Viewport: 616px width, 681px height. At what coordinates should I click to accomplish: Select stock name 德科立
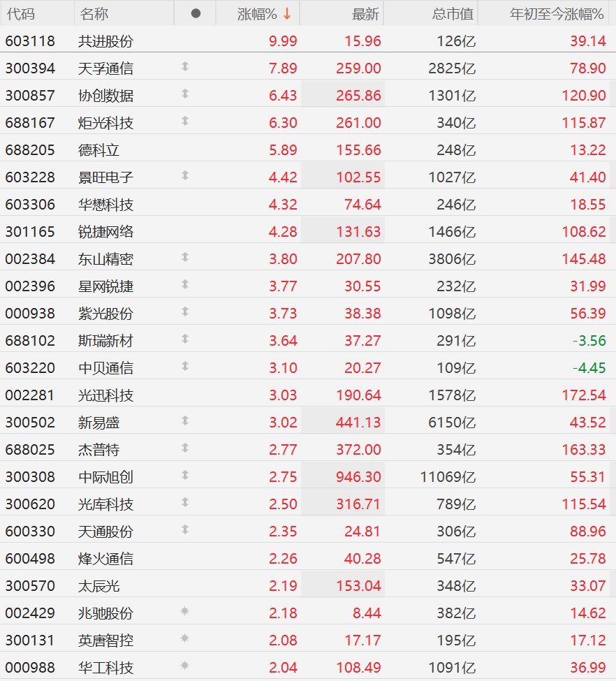click(98, 150)
